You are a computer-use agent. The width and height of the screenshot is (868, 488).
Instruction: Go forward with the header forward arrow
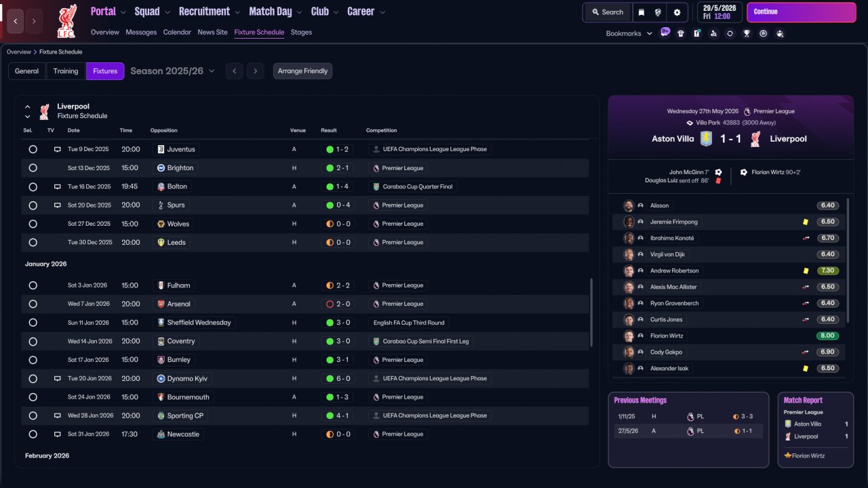click(34, 21)
